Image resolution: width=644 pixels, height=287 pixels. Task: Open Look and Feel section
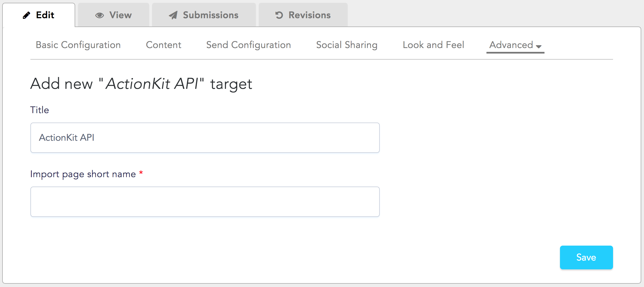(x=433, y=45)
